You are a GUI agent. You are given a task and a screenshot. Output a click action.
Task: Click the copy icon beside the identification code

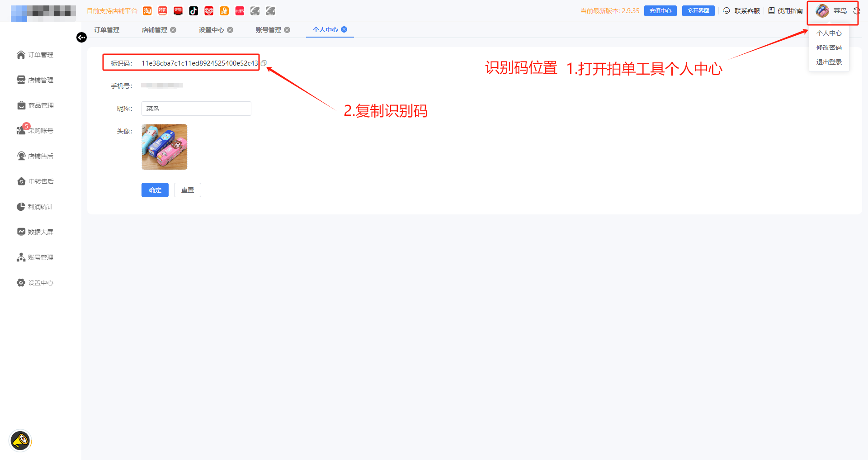tap(264, 63)
